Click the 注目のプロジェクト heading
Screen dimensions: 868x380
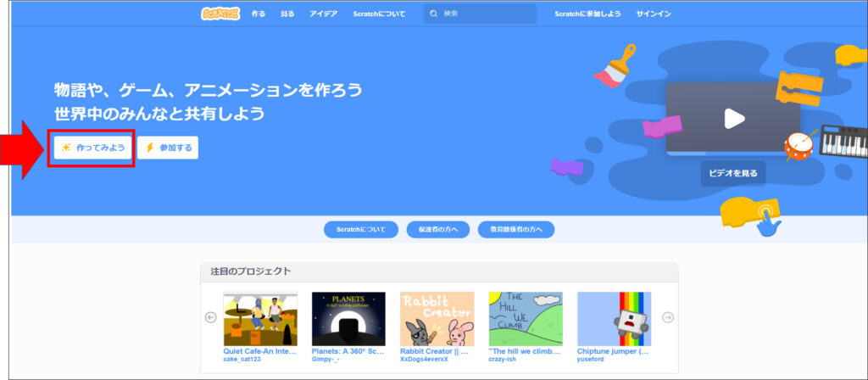coord(251,271)
